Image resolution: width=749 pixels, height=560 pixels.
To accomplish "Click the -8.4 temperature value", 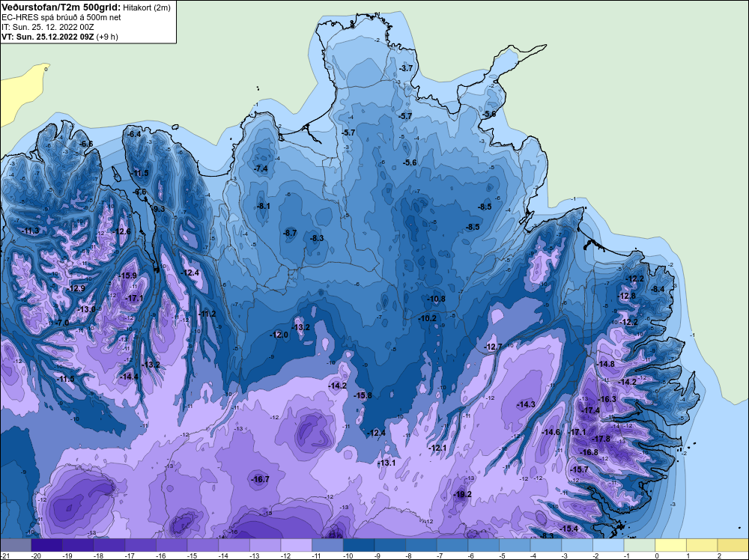I will (x=658, y=289).
